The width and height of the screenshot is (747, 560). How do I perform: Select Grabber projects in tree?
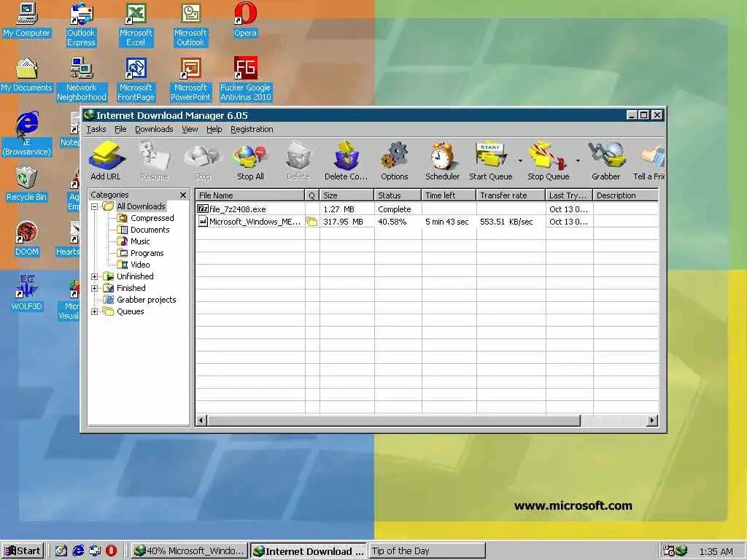point(140,300)
